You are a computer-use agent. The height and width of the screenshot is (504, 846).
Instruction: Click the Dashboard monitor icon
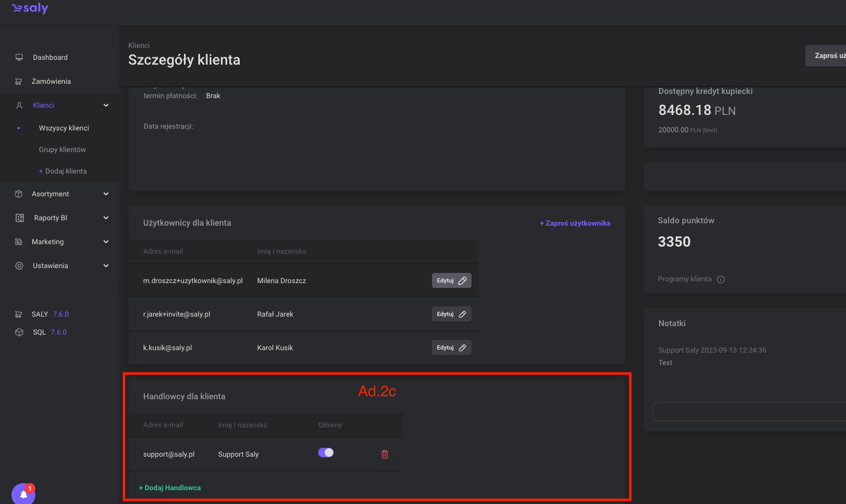tap(19, 57)
